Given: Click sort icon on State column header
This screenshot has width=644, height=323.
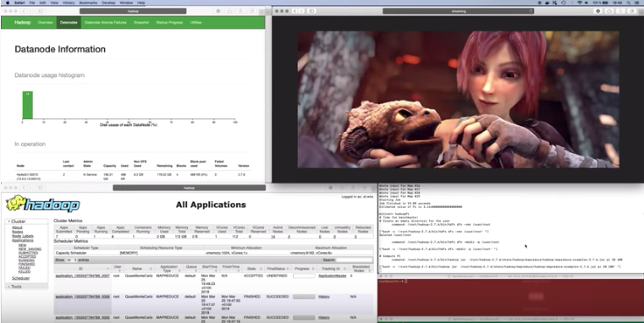Looking at the screenshot, I should pyautogui.click(x=261, y=268).
